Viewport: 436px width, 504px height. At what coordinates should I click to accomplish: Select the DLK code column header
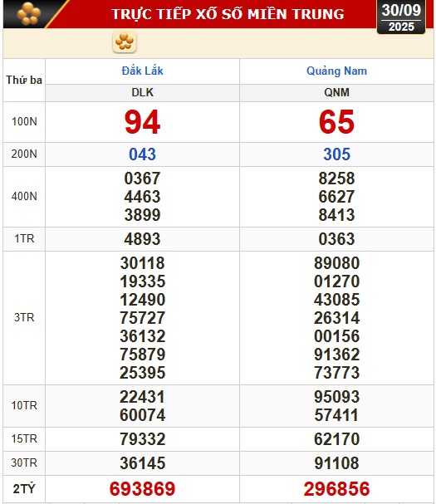pyautogui.click(x=142, y=92)
